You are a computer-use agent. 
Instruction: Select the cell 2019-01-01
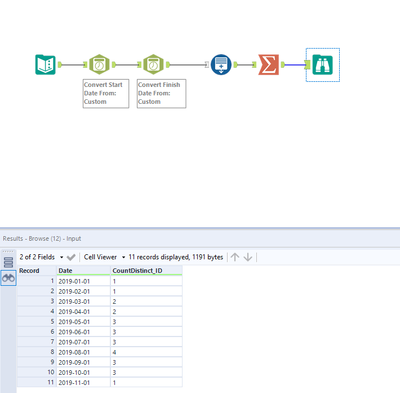83,281
